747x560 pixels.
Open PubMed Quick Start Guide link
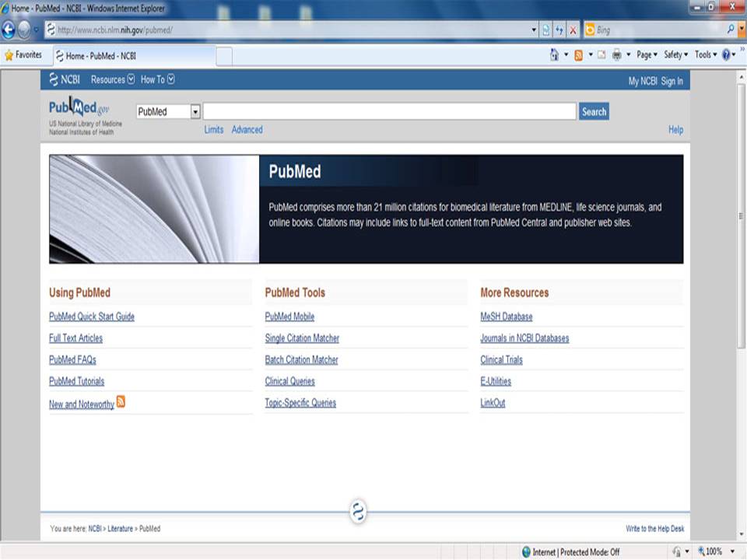click(92, 317)
